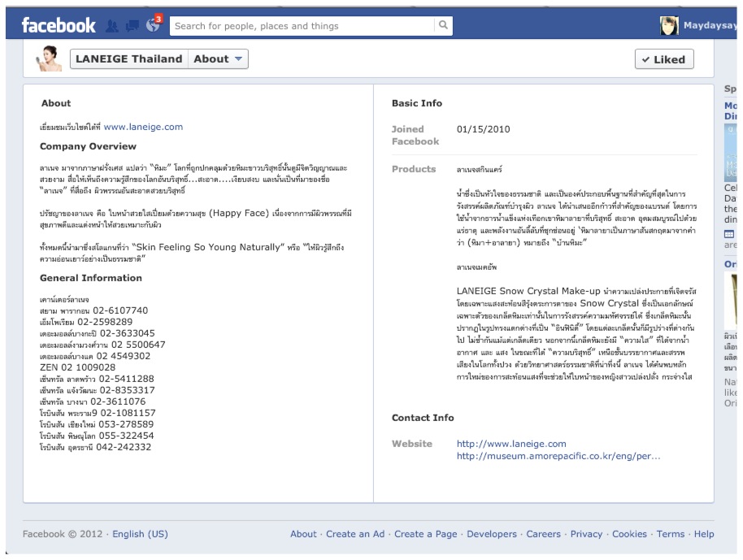This screenshot has width=743, height=560.
Task: Toggle the Liked button
Action: [664, 59]
